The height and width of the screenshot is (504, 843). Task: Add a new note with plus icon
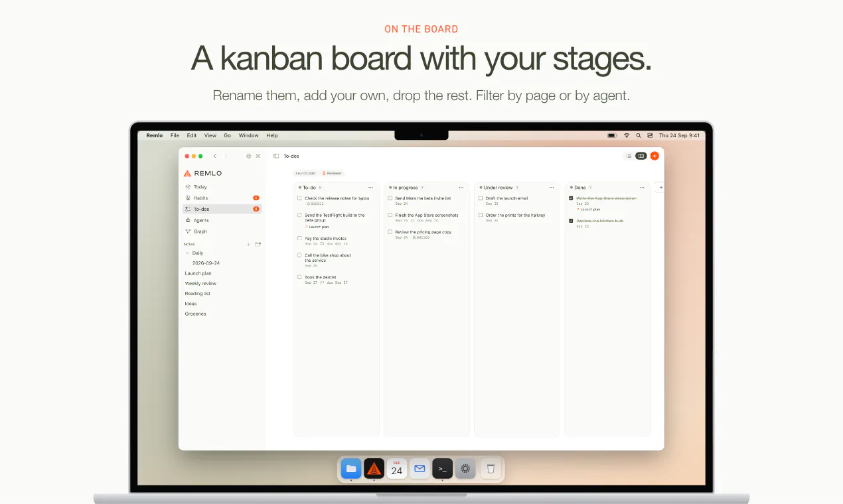[x=248, y=244]
